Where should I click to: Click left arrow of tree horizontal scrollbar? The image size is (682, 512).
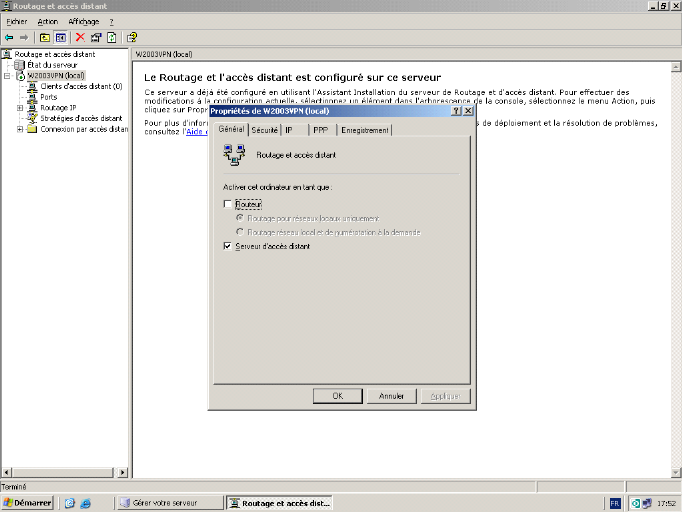coord(7,472)
